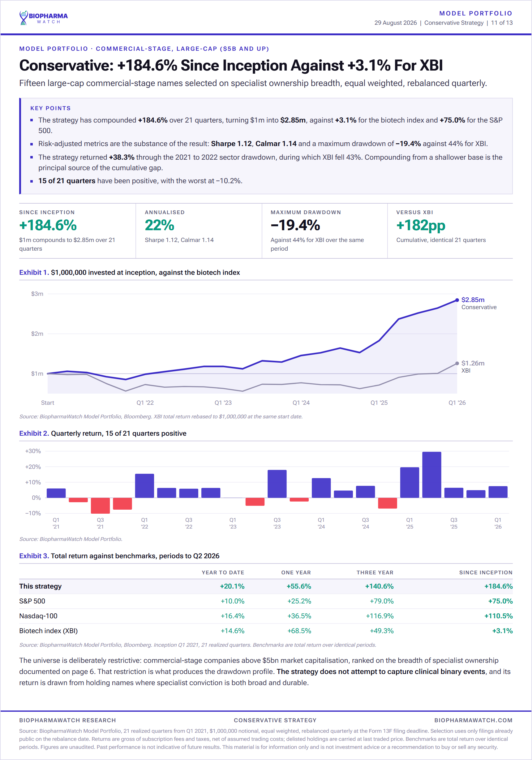Click the $3m y-axis label
This screenshot has height=760, width=532.
pyautogui.click(x=37, y=294)
